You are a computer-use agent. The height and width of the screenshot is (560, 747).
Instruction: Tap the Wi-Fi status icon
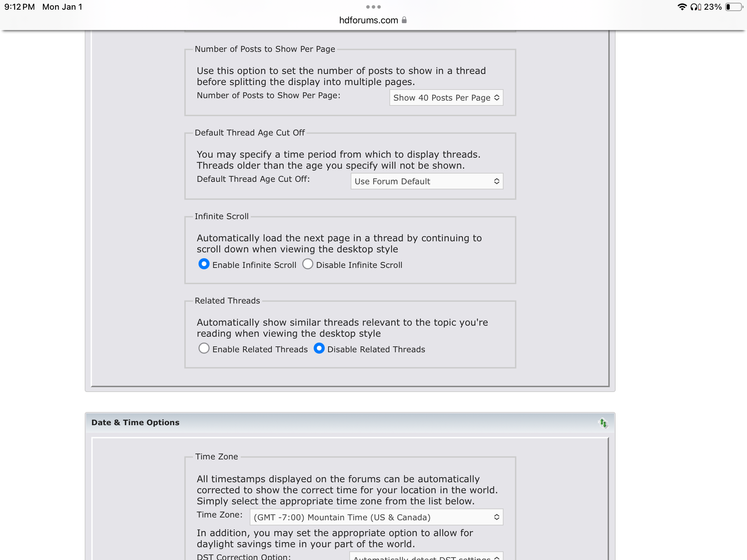pyautogui.click(x=682, y=7)
